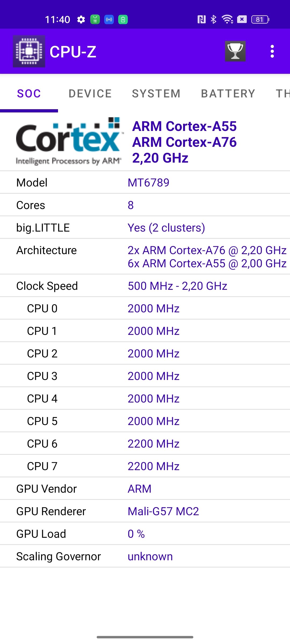Tap the settings gear in status bar
This screenshot has width=290, height=644.
[x=81, y=20]
